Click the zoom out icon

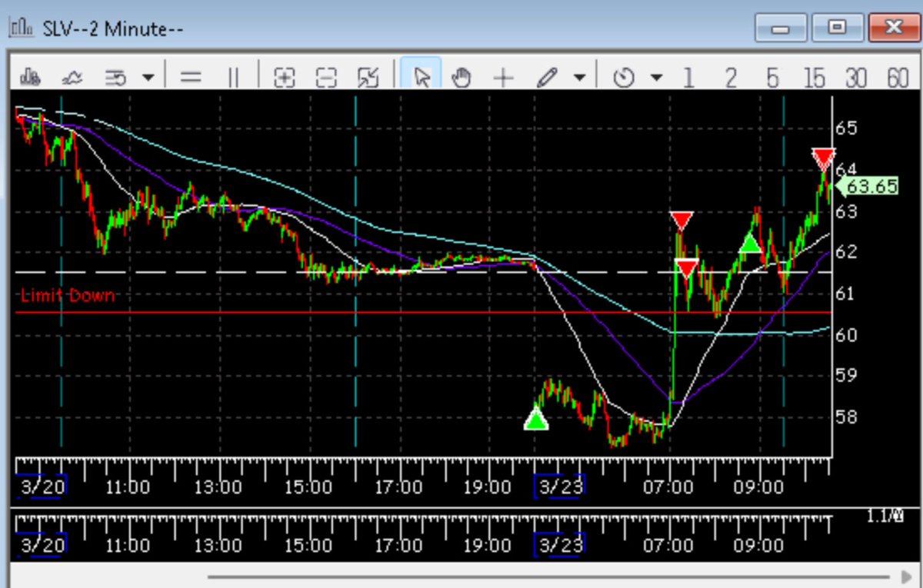coord(327,77)
